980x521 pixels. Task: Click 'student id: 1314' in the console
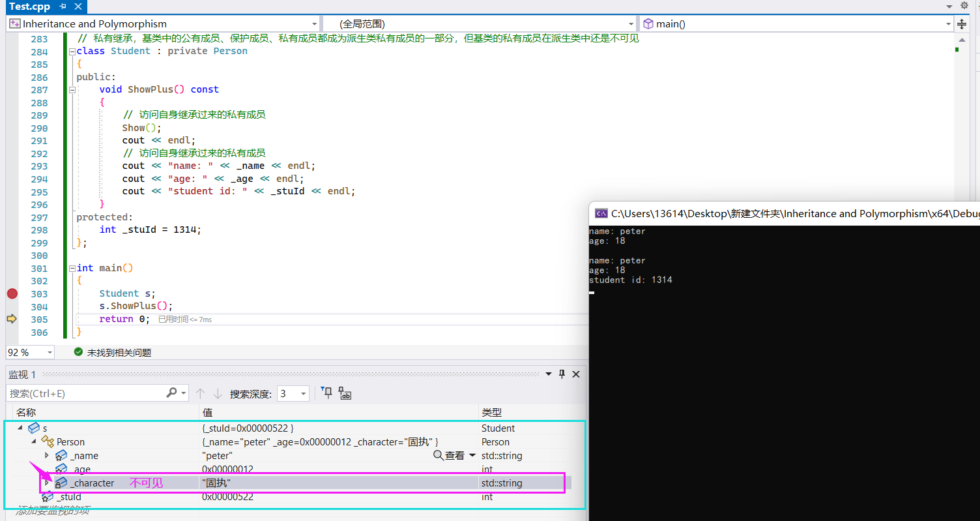[630, 280]
